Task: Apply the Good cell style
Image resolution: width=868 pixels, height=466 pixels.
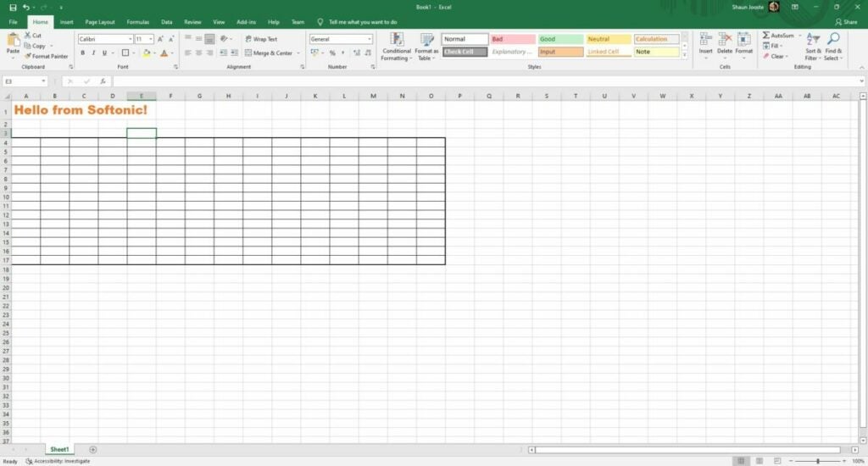Action: pyautogui.click(x=560, y=39)
